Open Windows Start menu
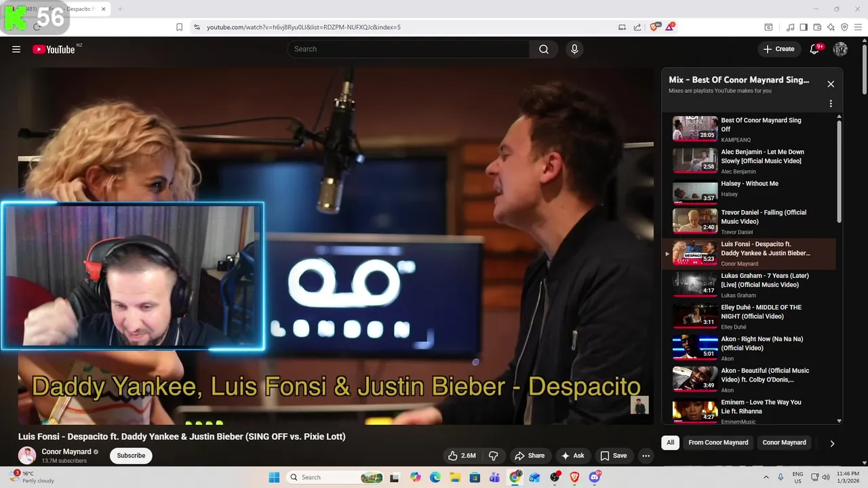 [274, 477]
